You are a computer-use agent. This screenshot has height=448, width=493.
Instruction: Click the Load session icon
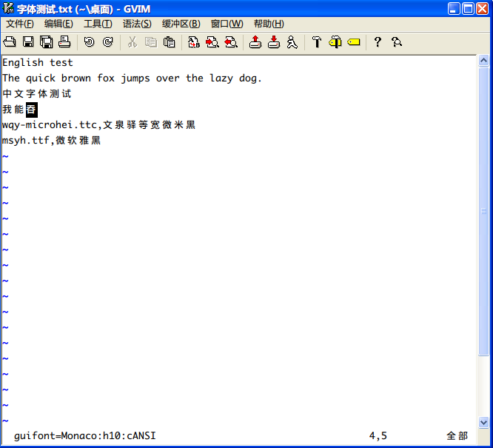coord(255,42)
